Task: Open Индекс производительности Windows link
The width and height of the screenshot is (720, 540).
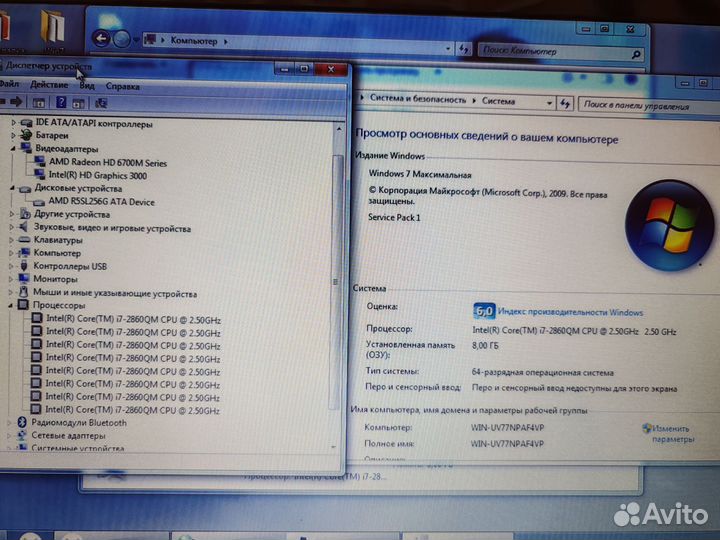Action: coord(570,312)
